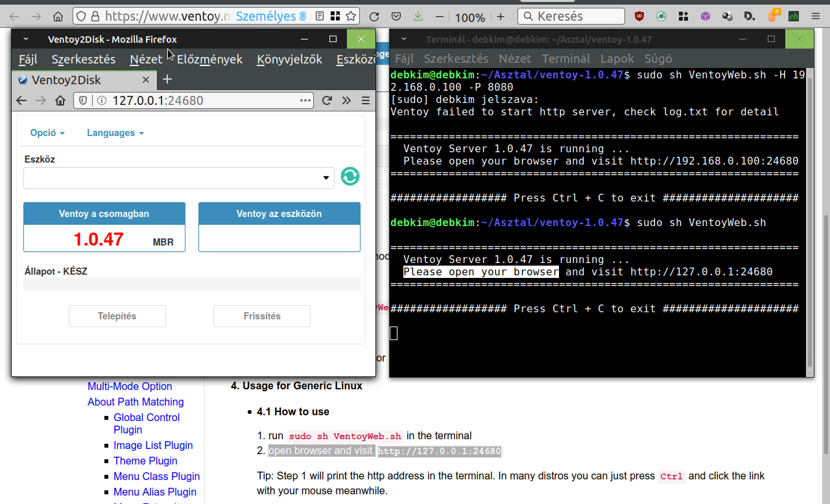Screen dimensions: 830x504
Task: Click the Frissítés update button
Action: (x=262, y=316)
